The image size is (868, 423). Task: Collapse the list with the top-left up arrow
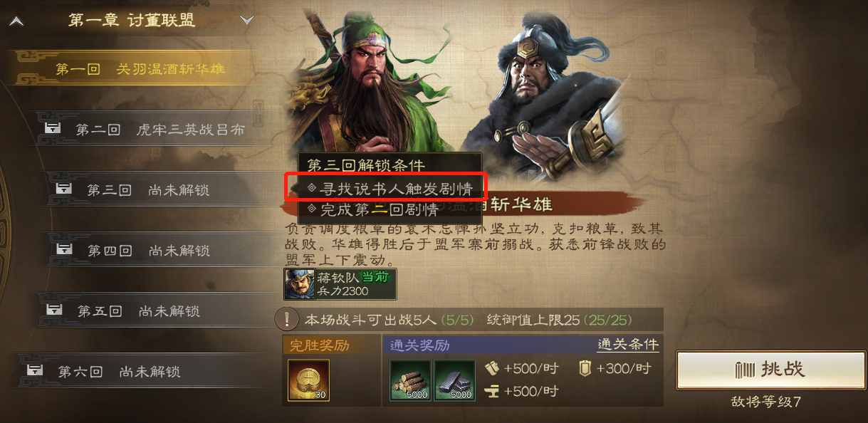(16, 21)
